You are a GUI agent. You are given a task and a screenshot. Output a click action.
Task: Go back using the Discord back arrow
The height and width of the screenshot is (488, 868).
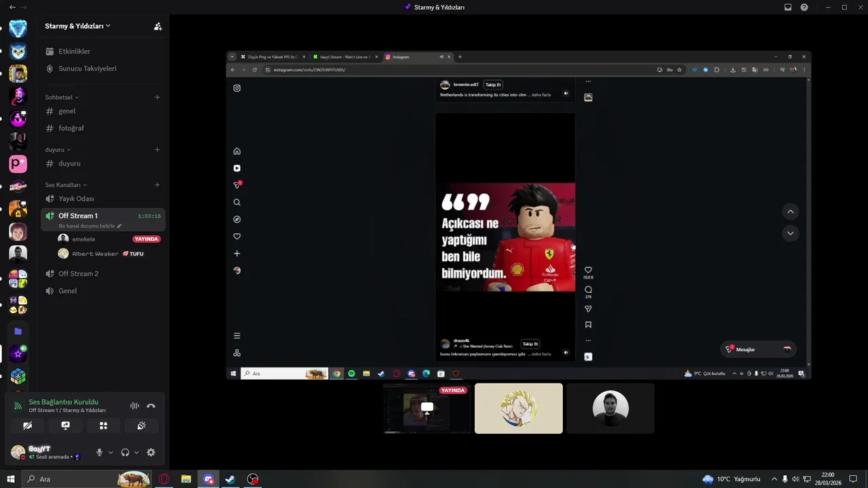(x=12, y=7)
